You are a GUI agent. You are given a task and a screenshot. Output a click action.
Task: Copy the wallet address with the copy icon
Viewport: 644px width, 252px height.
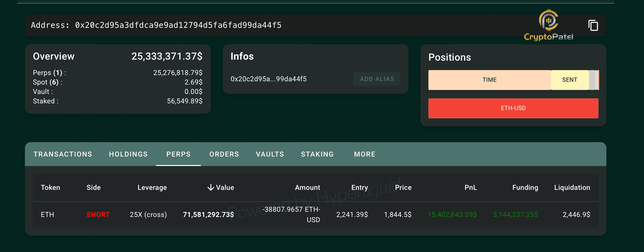[593, 25]
